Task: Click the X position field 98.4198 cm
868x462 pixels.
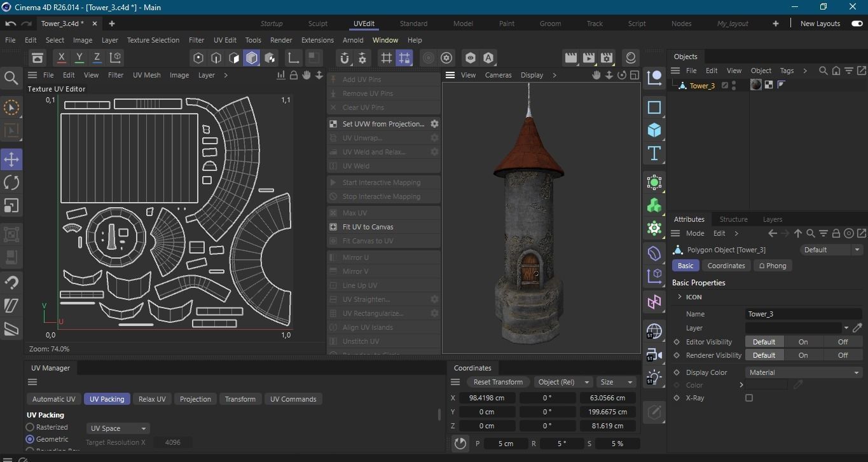Action: point(486,398)
